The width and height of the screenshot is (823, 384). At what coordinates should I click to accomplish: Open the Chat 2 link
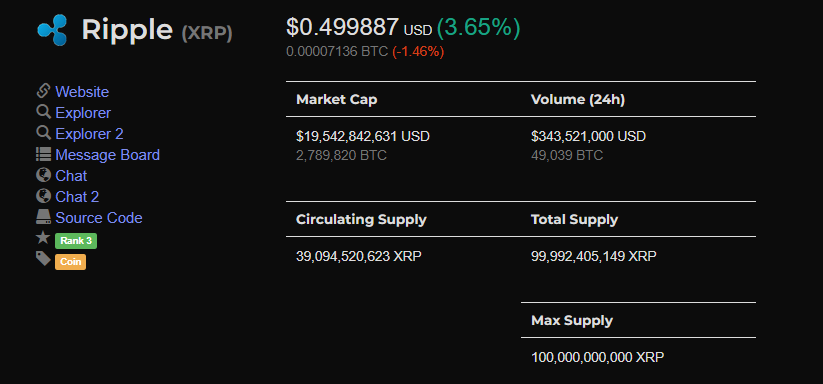[x=77, y=197]
